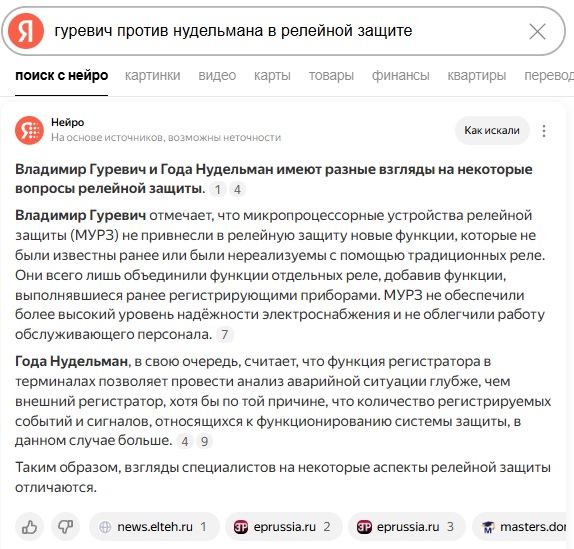This screenshot has width=574, height=549.
Task: Open eprussia.ru source number 2
Action: tap(284, 527)
